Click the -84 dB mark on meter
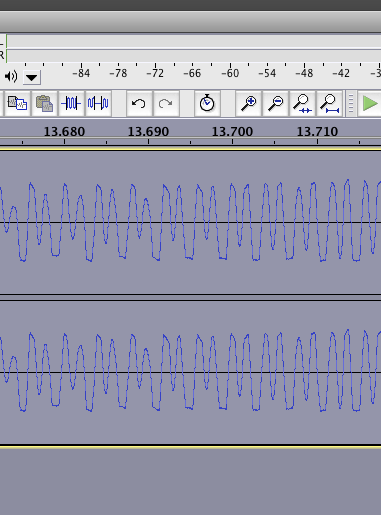381x515 pixels. coord(81,73)
